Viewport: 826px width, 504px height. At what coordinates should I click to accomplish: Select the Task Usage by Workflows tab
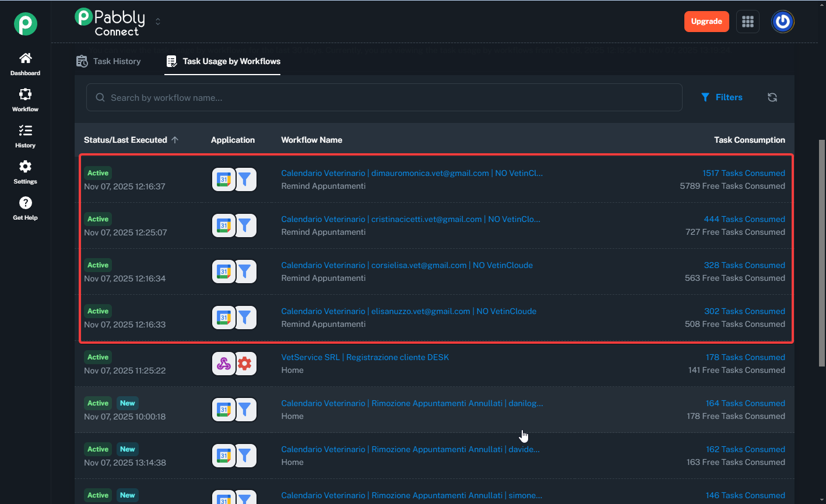223,61
